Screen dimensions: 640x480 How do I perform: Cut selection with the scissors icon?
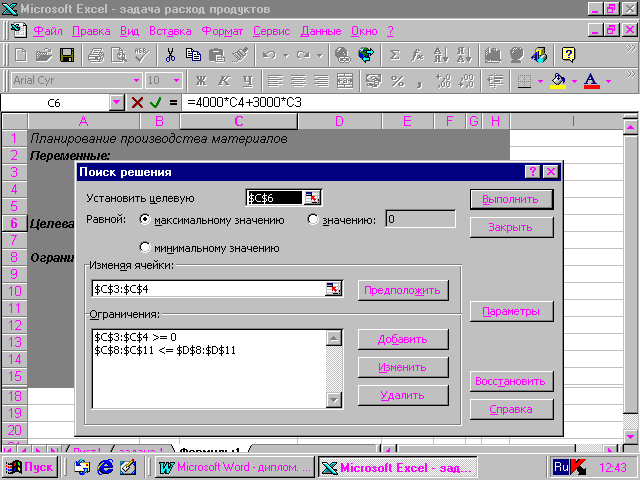coord(170,55)
